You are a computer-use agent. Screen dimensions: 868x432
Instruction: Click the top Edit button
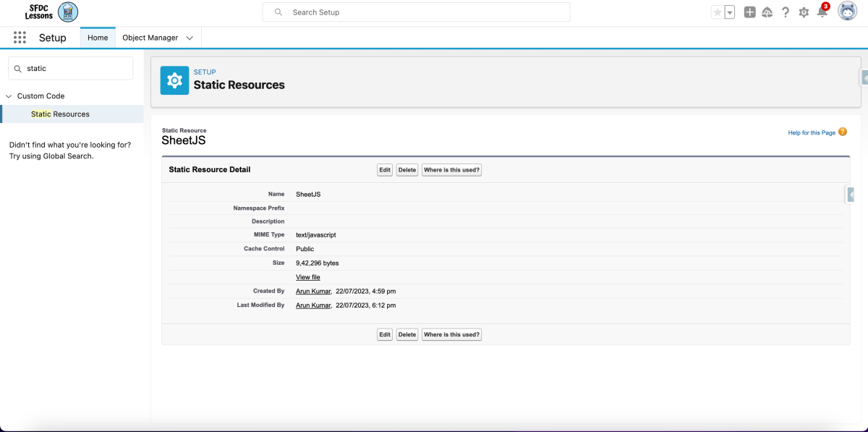click(x=385, y=170)
